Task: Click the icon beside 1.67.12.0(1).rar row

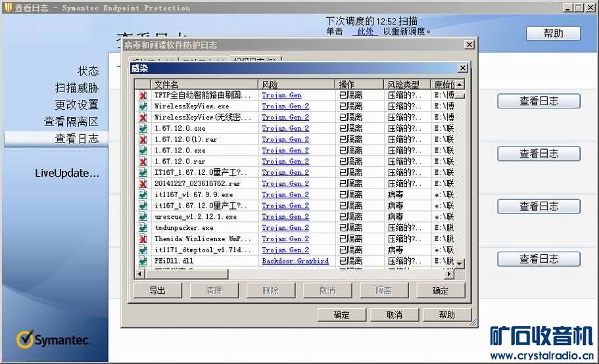Action: tap(143, 139)
